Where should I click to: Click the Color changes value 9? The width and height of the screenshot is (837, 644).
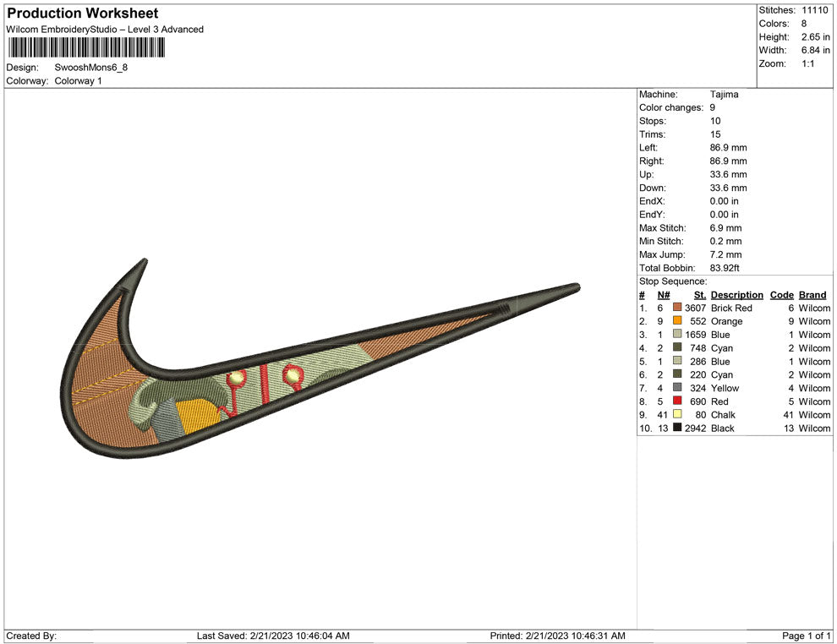[712, 107]
